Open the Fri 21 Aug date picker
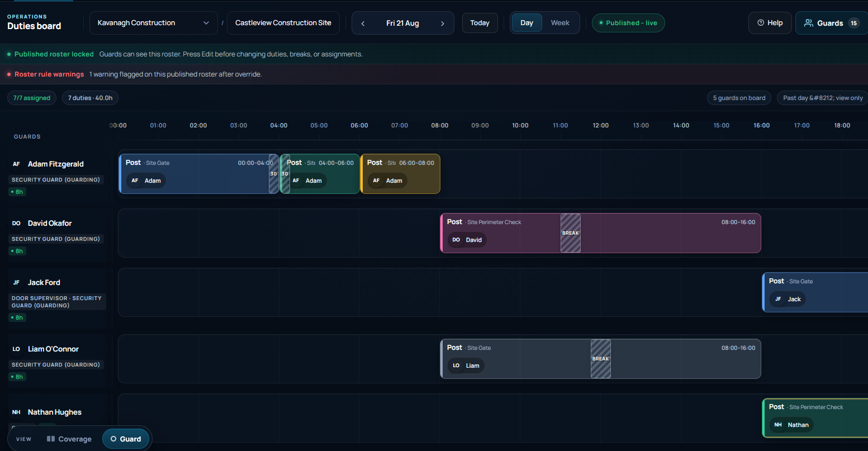 (402, 23)
